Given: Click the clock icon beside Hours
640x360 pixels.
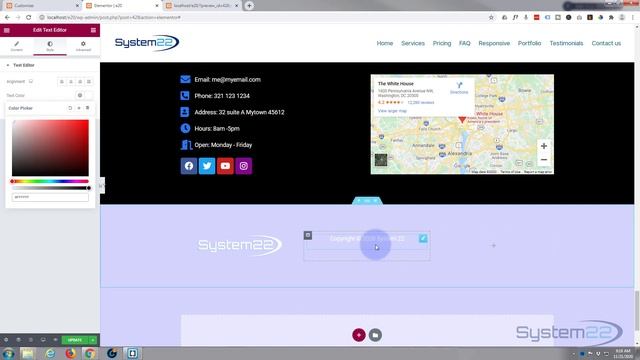Looking at the screenshot, I should click(x=185, y=128).
